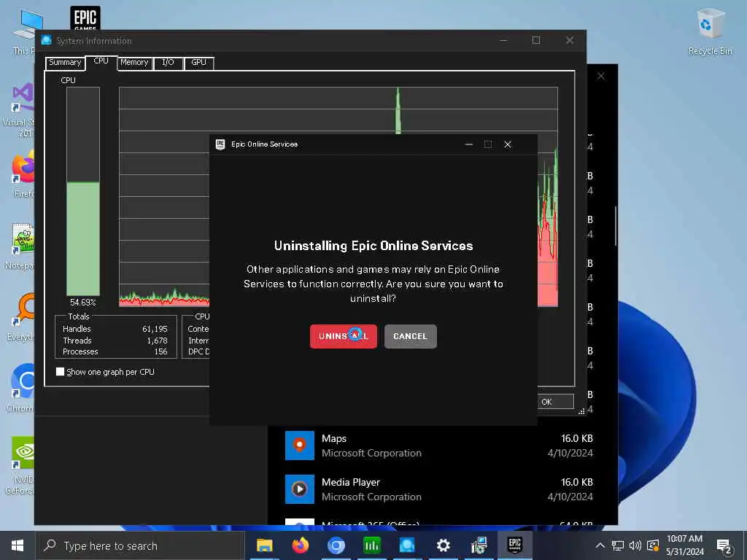Click the System Information title bar icon
Image resolution: width=747 pixels, height=560 pixels.
coord(46,41)
